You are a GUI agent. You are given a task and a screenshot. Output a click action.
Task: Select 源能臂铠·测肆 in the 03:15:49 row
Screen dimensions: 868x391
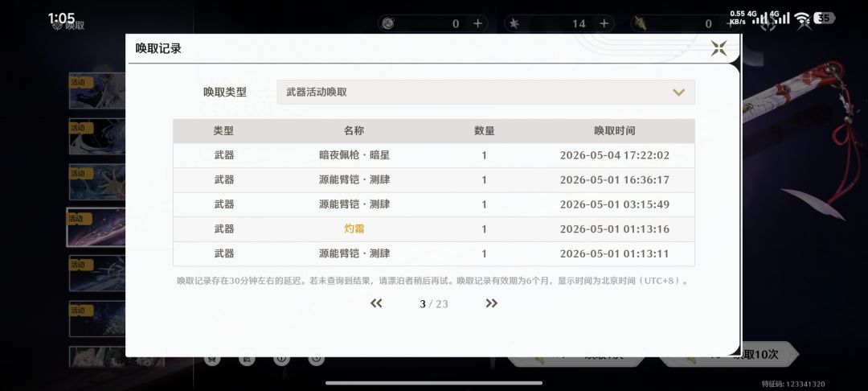pos(354,204)
